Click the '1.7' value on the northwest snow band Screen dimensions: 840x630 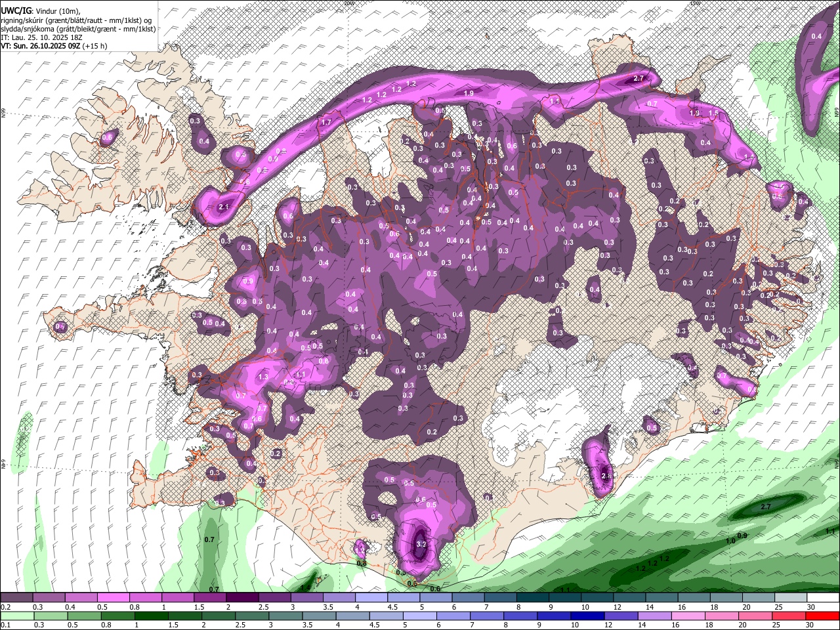(326, 123)
